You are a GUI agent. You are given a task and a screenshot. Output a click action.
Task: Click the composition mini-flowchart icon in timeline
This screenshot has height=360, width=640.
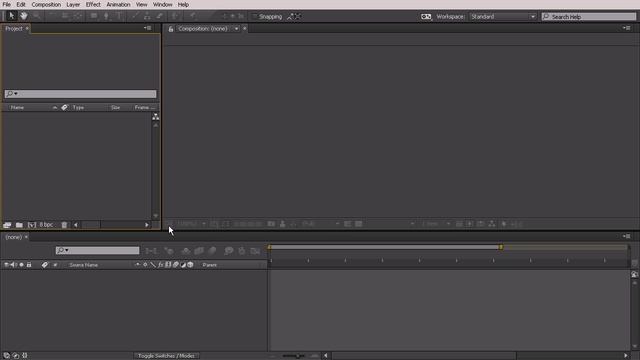[151, 251]
